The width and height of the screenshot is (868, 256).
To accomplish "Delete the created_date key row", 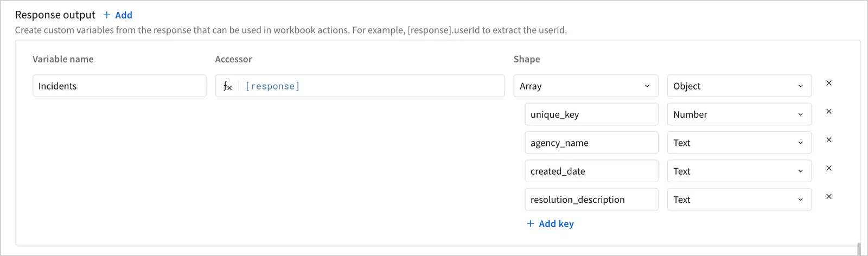I will pos(828,168).
